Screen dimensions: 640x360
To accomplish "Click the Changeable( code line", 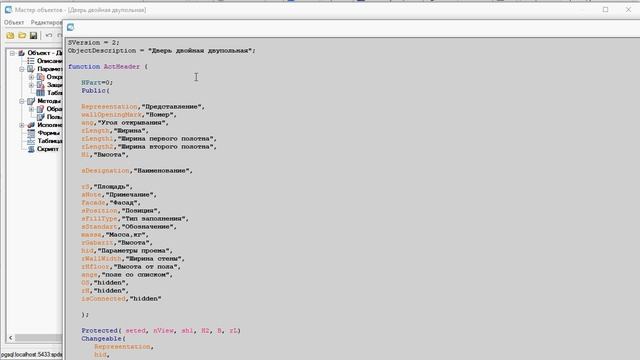I will [x=103, y=339].
